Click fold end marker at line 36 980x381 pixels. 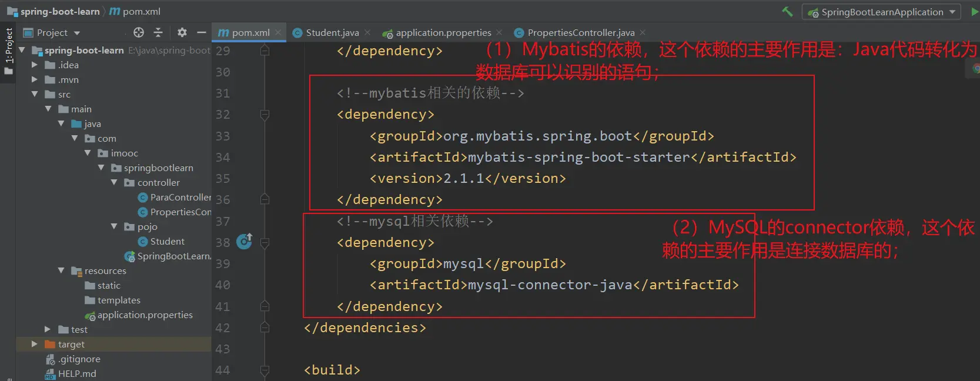point(265,200)
